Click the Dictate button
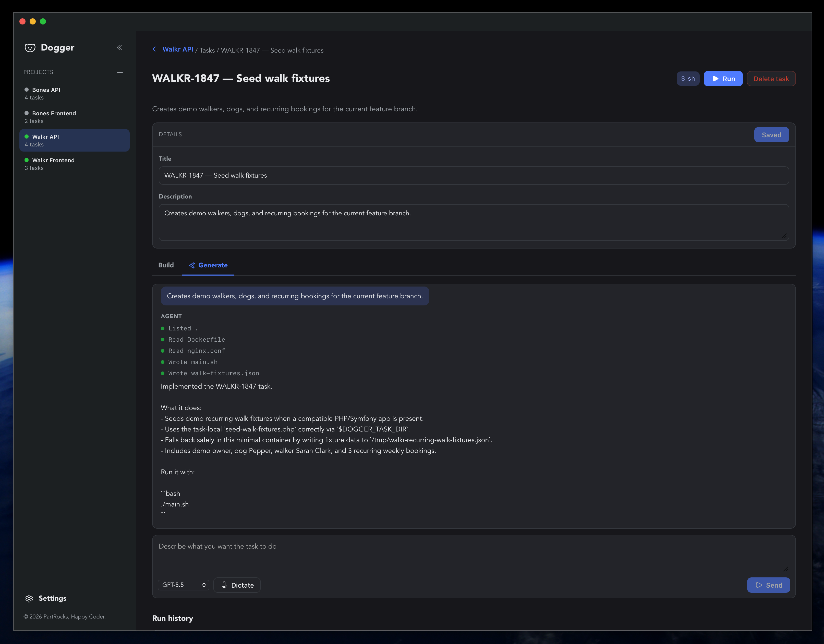 click(x=237, y=585)
